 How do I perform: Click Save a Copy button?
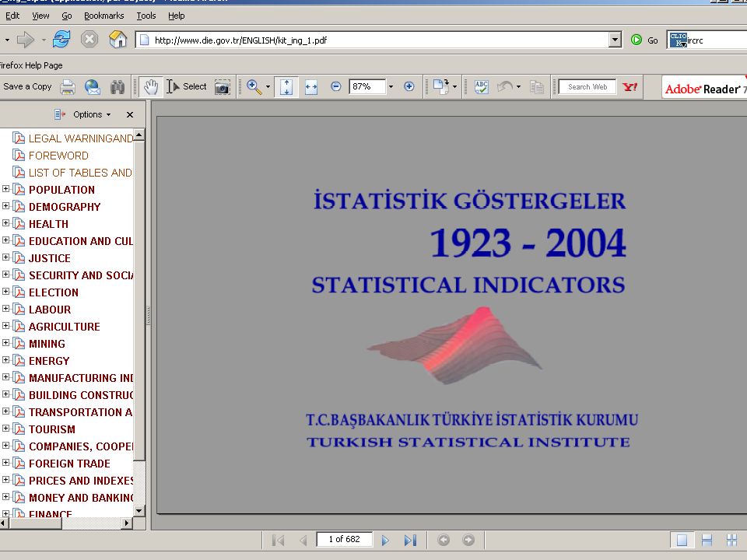(27, 86)
